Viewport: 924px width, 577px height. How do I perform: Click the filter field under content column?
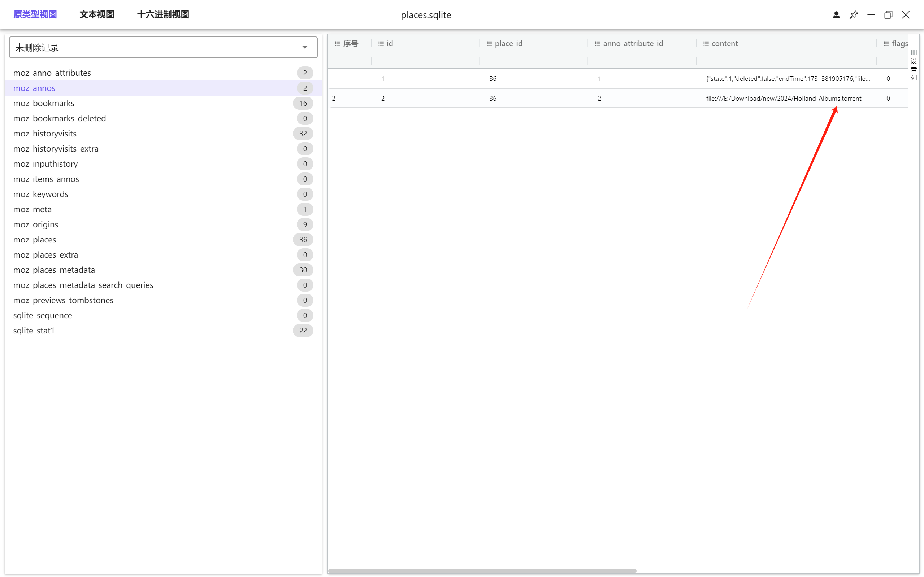tap(786, 61)
